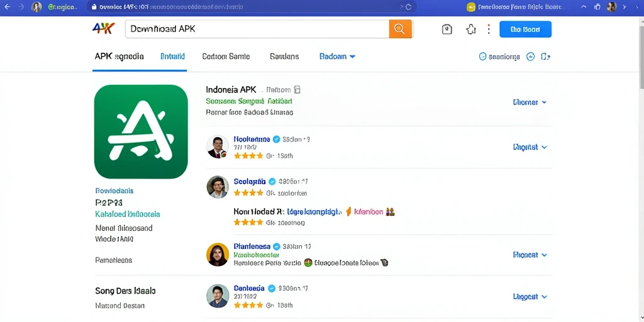Switch to the Bntatld tab
Screen dimensions: 644x322
(x=172, y=57)
